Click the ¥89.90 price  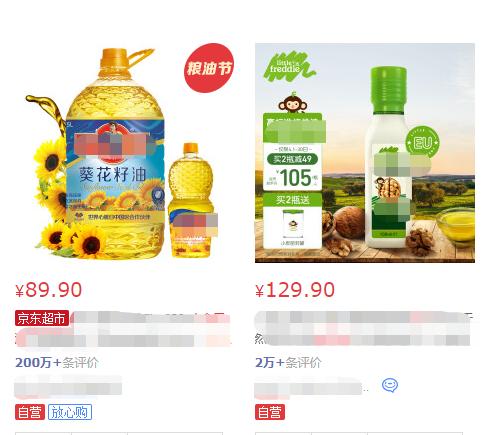49,290
